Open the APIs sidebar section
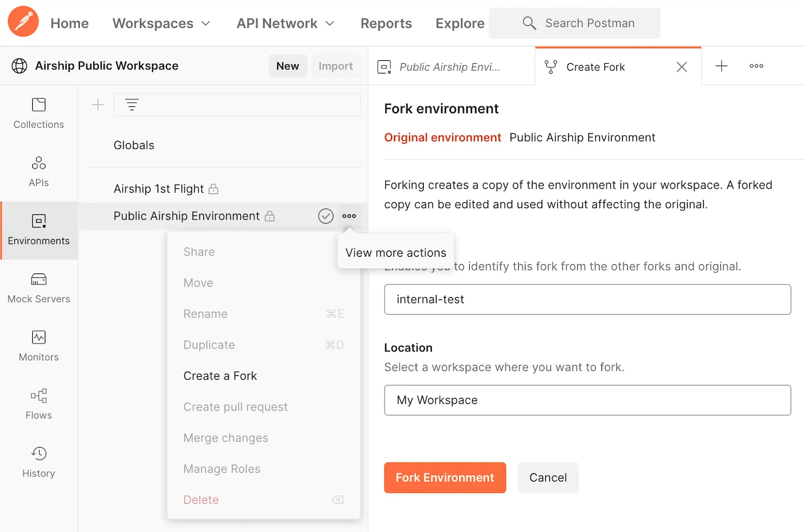Viewport: 805px width, 532px height. (x=39, y=171)
